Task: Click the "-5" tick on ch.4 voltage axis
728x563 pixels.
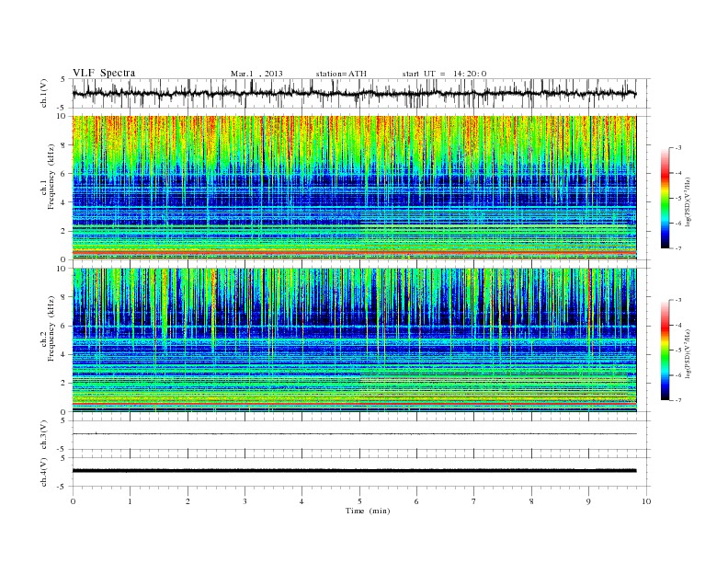Action: pyautogui.click(x=63, y=487)
